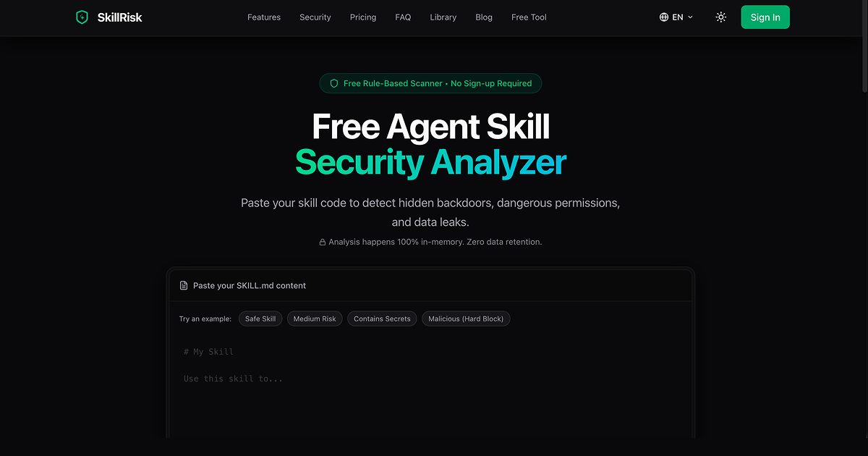The image size is (868, 456).
Task: Open the Free Tool page link
Action: point(529,17)
